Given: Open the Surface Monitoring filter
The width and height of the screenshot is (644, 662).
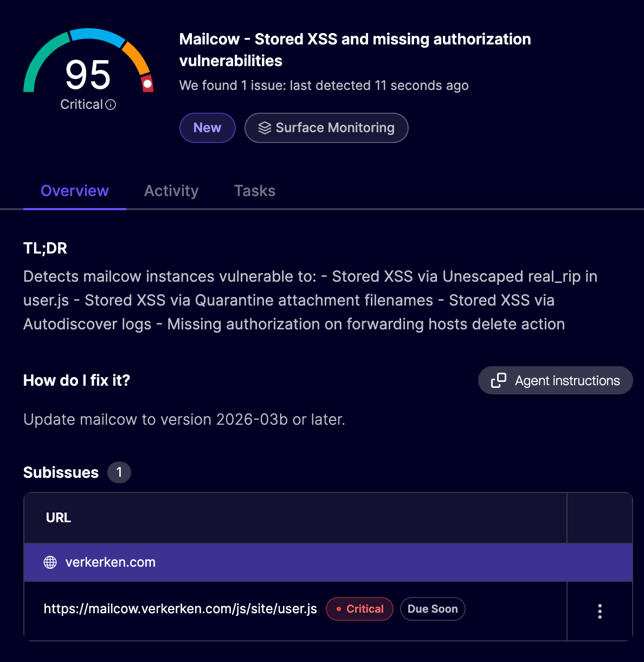Looking at the screenshot, I should pyautogui.click(x=326, y=127).
